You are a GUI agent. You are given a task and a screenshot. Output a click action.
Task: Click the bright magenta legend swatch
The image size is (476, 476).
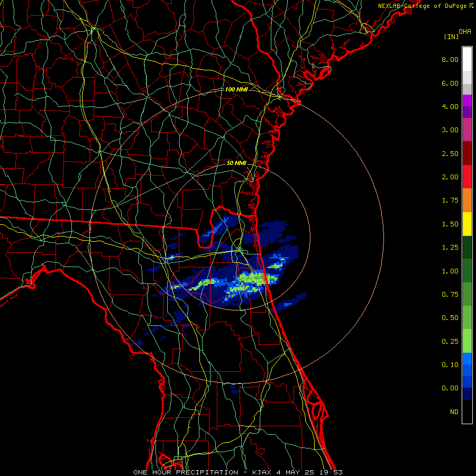pos(467,100)
